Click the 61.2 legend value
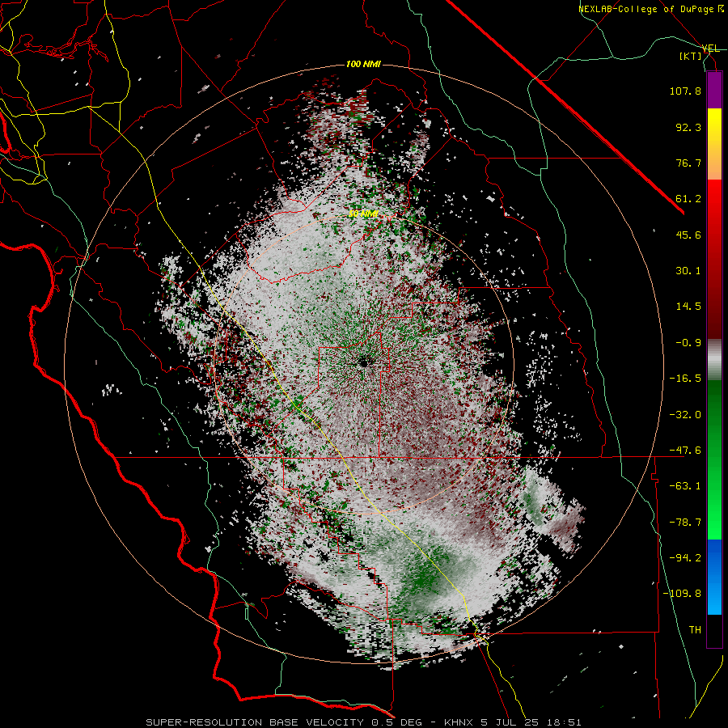Screen dimensions: 728x728 (688, 199)
